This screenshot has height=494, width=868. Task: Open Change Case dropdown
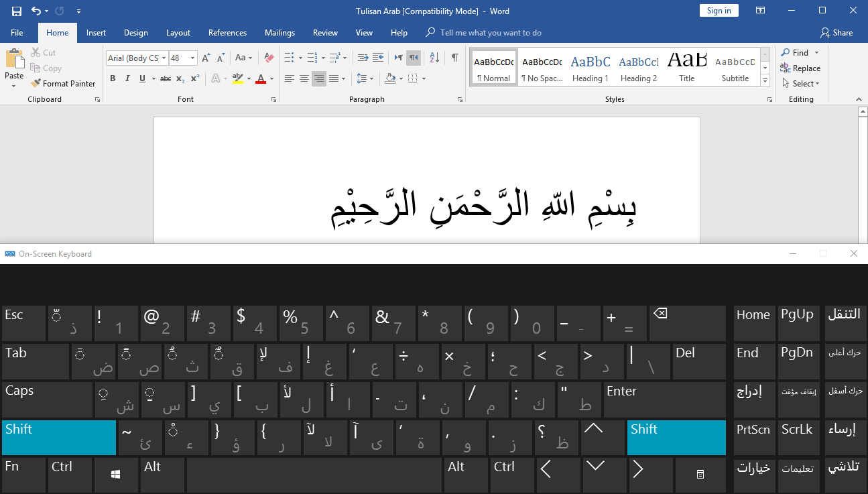point(244,58)
